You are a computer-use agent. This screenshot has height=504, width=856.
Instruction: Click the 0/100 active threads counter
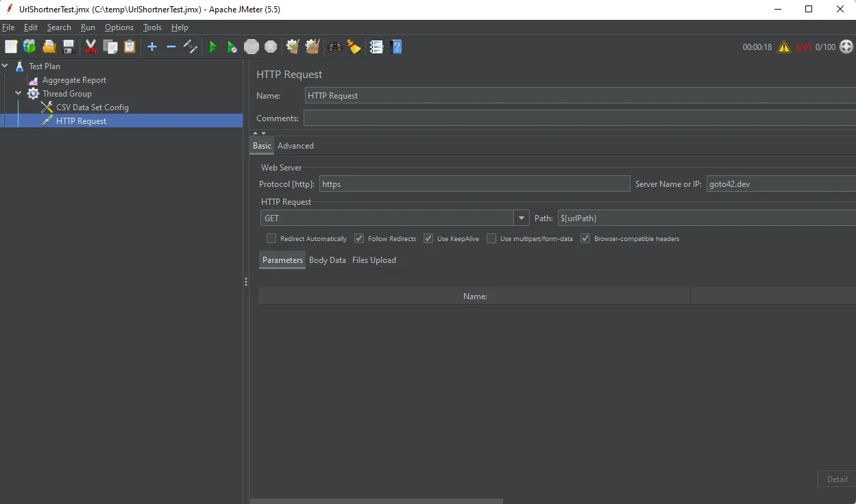(x=825, y=47)
